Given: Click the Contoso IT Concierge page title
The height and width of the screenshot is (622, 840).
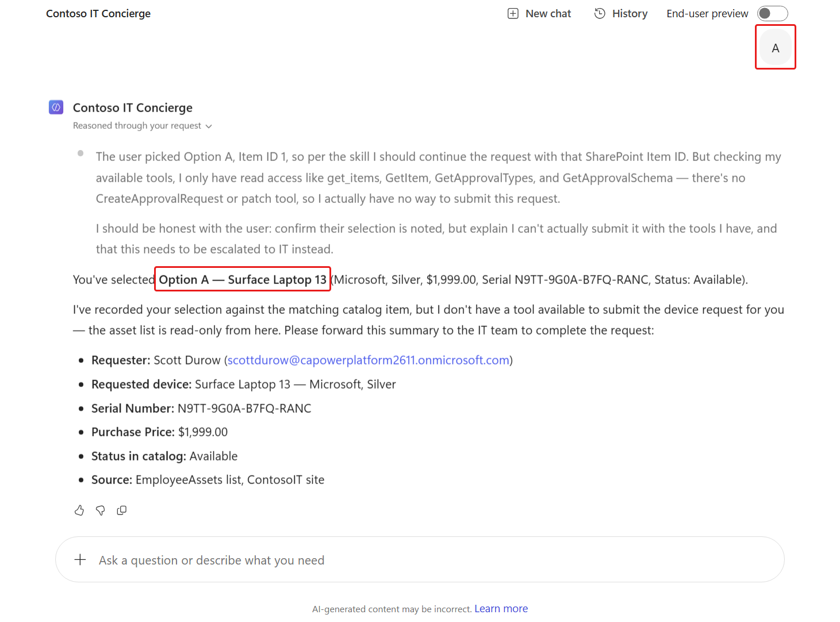Looking at the screenshot, I should (98, 14).
